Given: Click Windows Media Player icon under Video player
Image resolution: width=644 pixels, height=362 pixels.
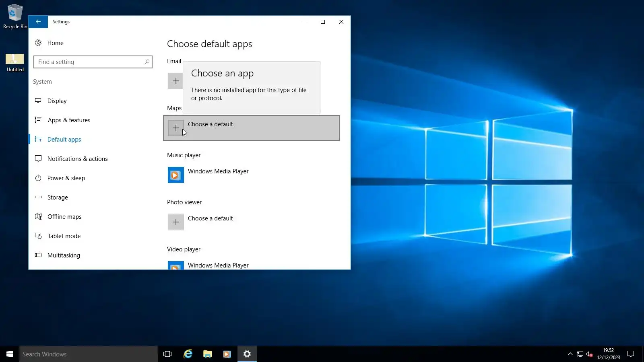Looking at the screenshot, I should click(176, 265).
